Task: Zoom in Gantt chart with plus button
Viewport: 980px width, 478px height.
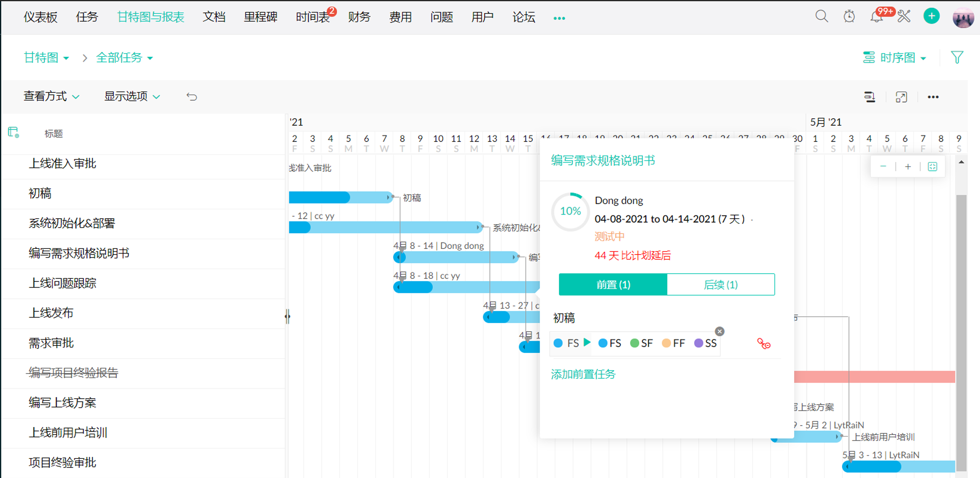Action: [x=908, y=167]
